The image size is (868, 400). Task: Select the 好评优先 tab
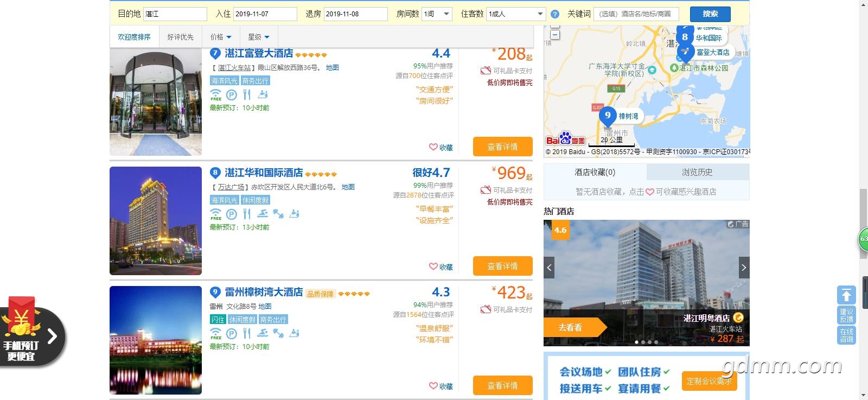pos(180,37)
